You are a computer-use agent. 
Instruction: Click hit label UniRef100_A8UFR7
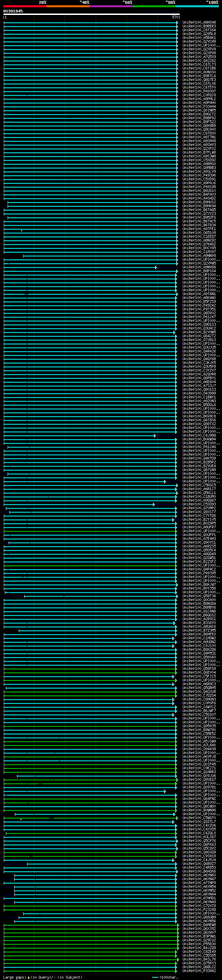(199, 527)
